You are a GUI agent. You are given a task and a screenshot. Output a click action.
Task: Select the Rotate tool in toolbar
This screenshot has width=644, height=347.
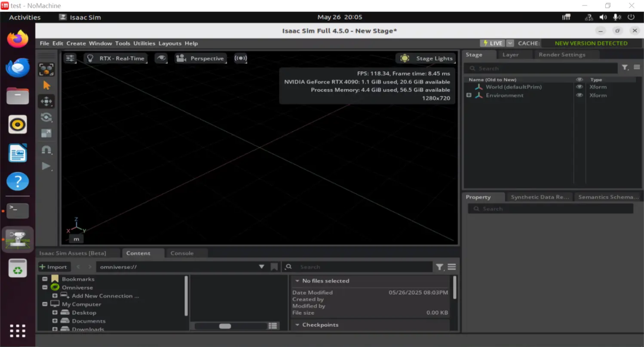click(x=46, y=117)
